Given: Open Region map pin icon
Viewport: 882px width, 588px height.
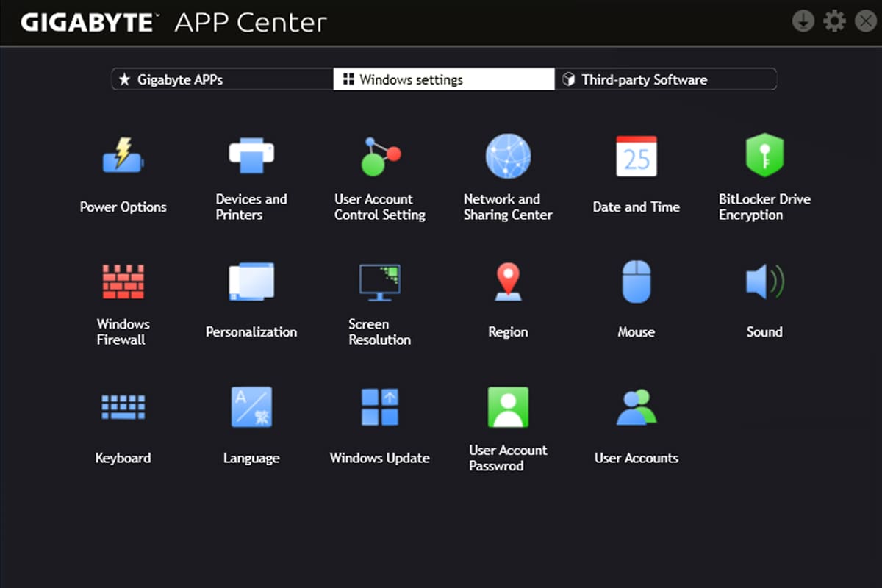Looking at the screenshot, I should click(508, 282).
